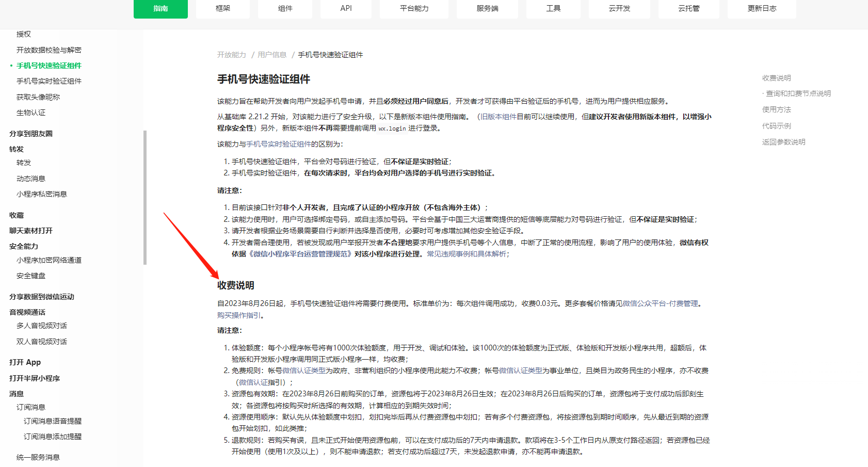Image resolution: width=868 pixels, height=467 pixels.
Task: Follow the 手机号实时验证组件 inline link
Action: point(279,144)
